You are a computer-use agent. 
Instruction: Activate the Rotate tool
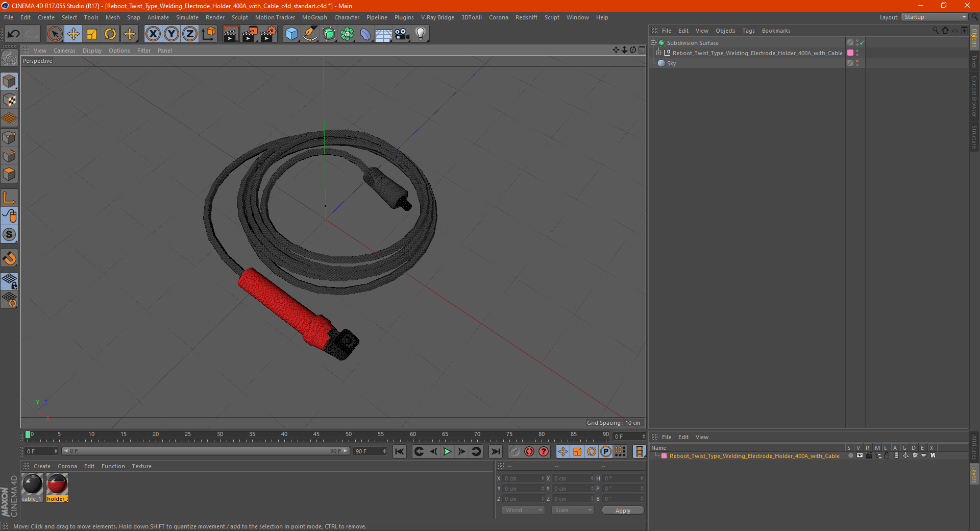pos(110,34)
